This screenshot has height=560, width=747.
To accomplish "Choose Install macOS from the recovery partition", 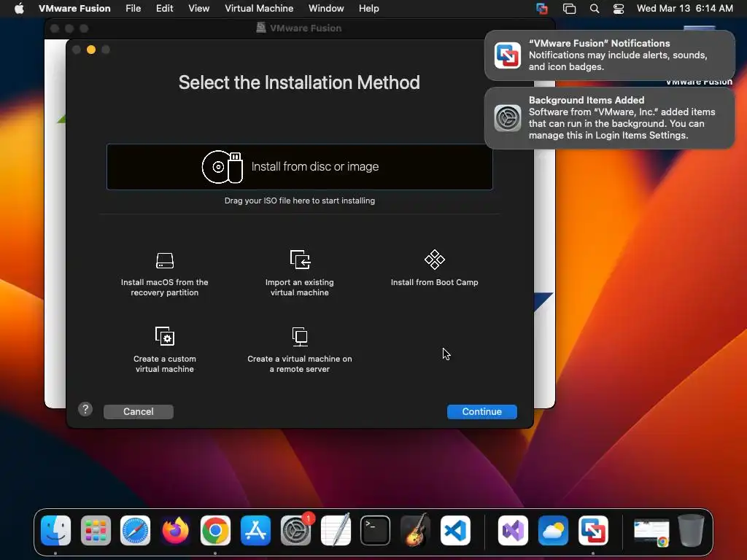I will 164,273.
